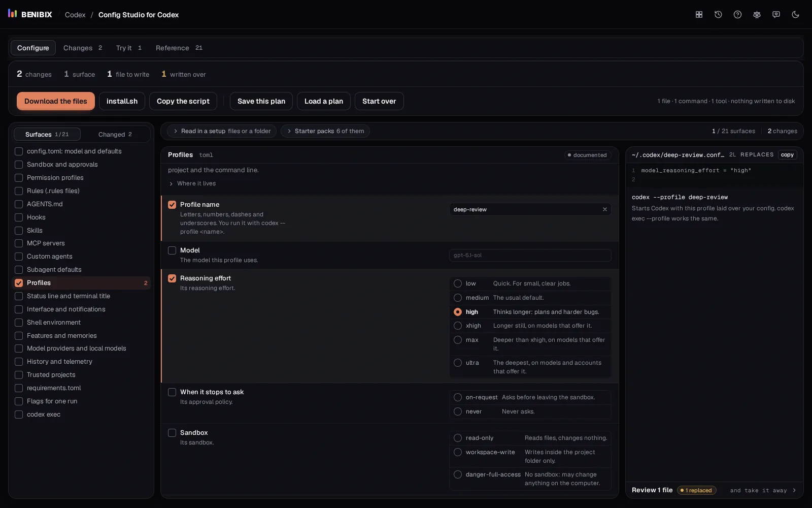Open the history clock icon
812x508 pixels.
pyautogui.click(x=718, y=15)
